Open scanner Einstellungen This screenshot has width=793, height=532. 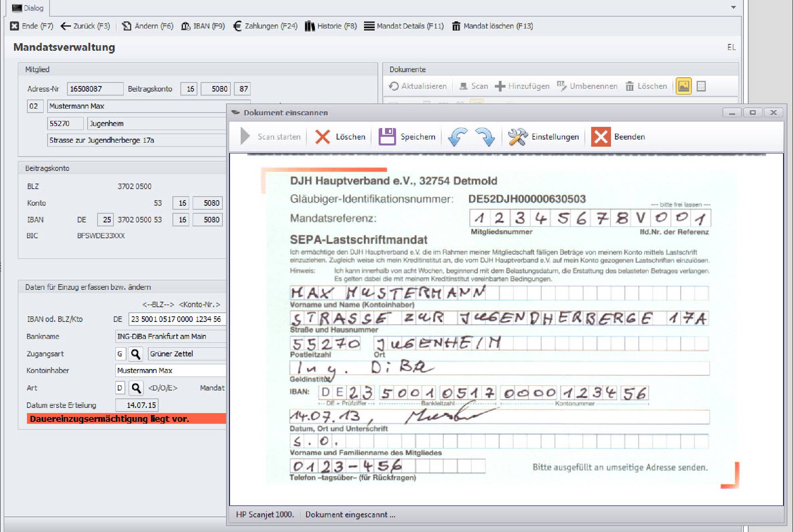tap(543, 137)
